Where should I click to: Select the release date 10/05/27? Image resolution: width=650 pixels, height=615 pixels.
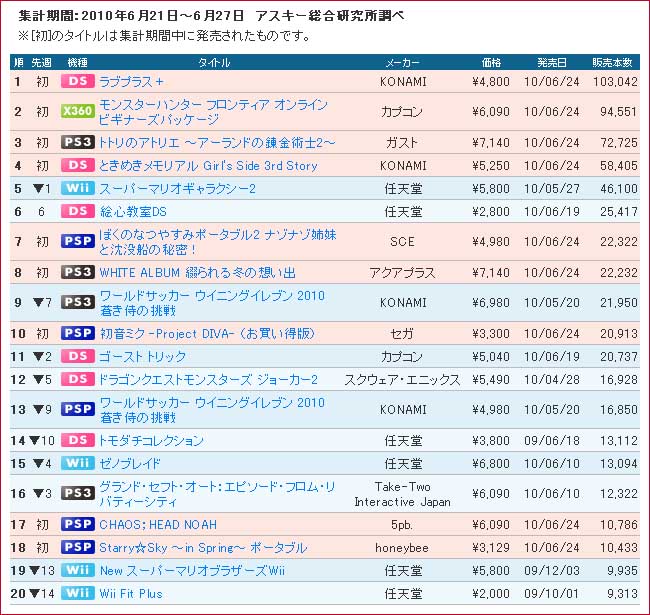point(552,189)
